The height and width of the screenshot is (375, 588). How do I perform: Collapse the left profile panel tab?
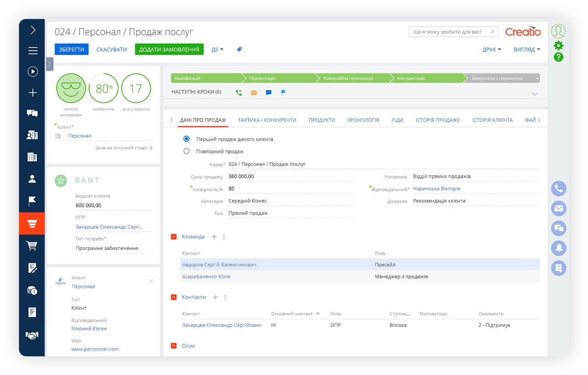[50, 64]
